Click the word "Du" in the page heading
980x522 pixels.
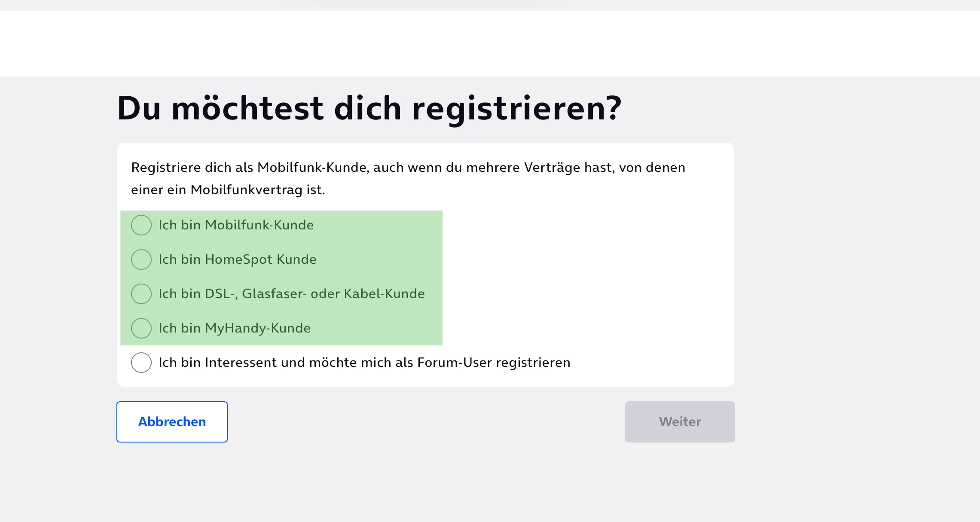(x=139, y=108)
